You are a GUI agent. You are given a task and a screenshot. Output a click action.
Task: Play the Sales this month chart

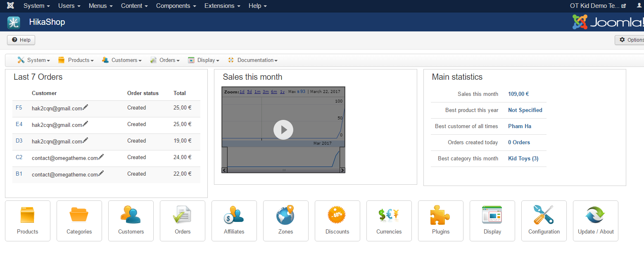click(x=283, y=130)
